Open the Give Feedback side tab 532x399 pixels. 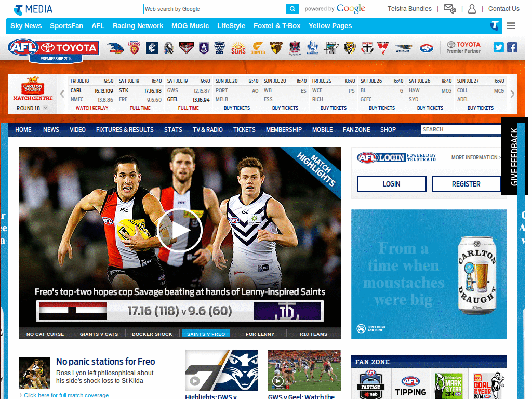coord(514,156)
